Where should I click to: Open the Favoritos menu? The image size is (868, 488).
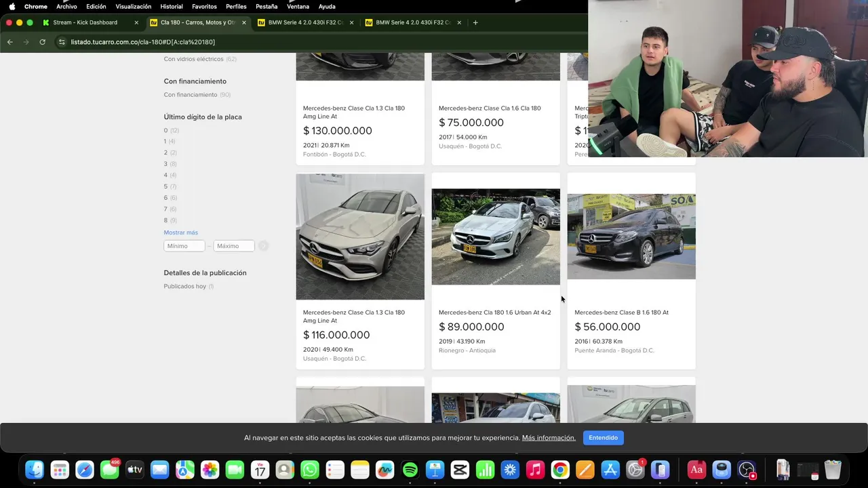204,6
